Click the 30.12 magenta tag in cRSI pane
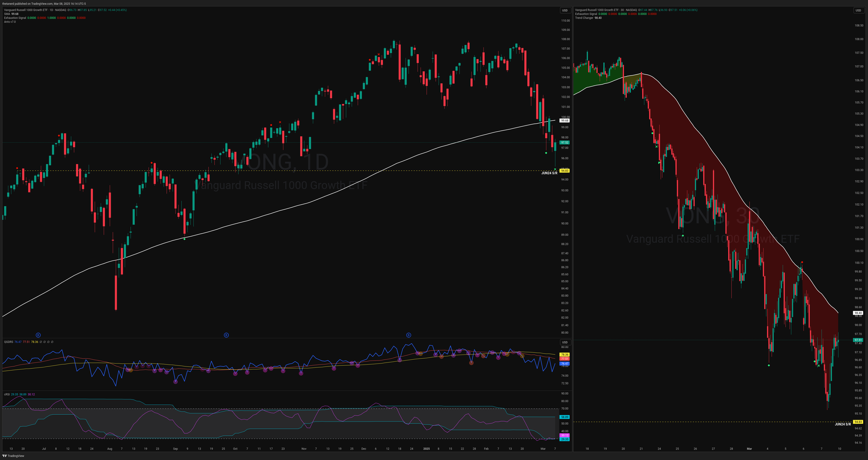This screenshot has width=868, height=460. [x=565, y=435]
